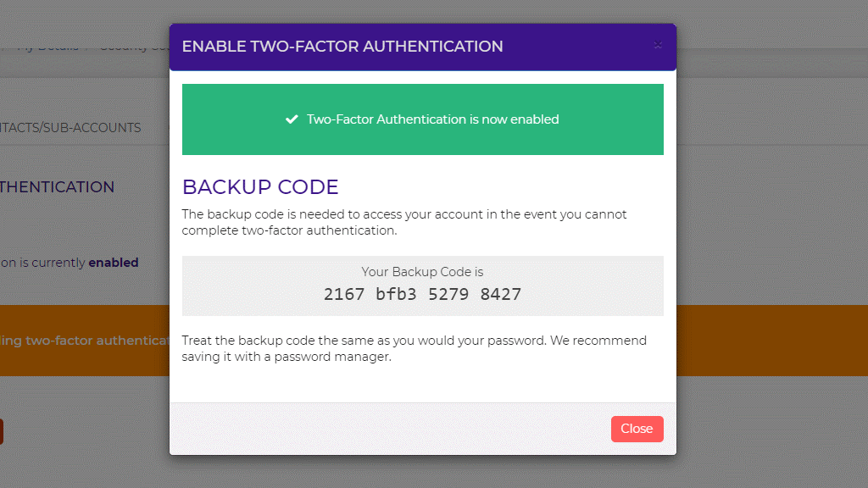This screenshot has width=868, height=488.
Task: Click the password manager recommendation text
Action: 414,348
